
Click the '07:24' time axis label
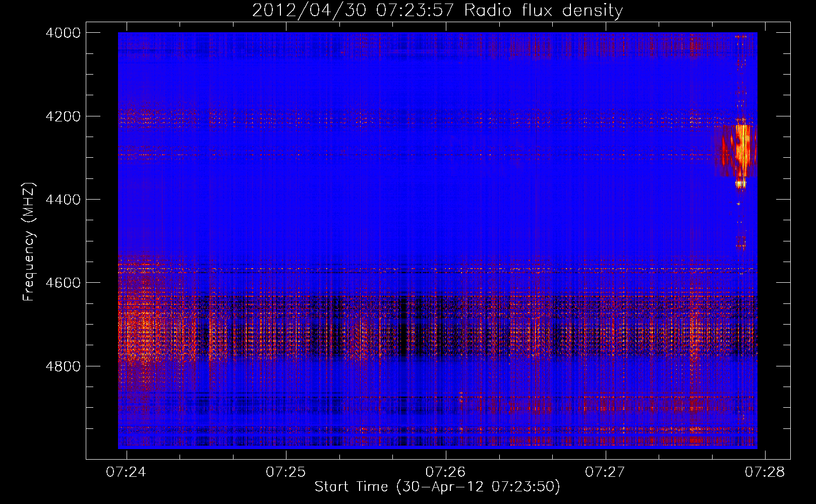tap(126, 472)
